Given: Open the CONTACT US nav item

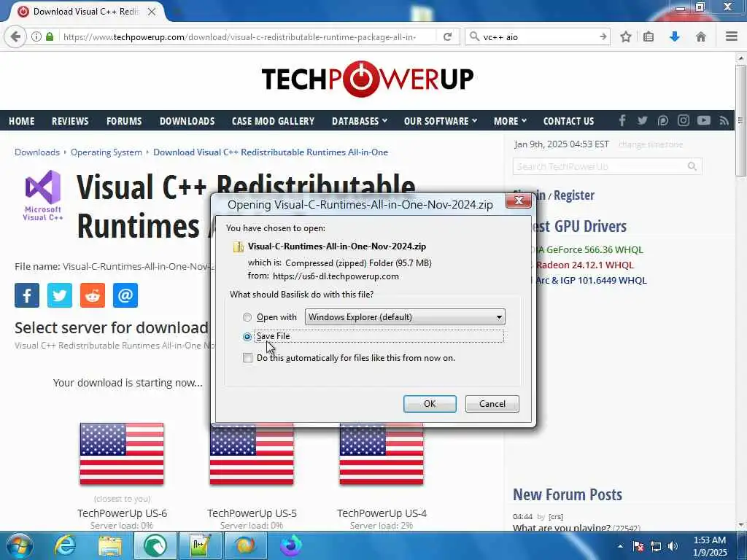Looking at the screenshot, I should [568, 121].
